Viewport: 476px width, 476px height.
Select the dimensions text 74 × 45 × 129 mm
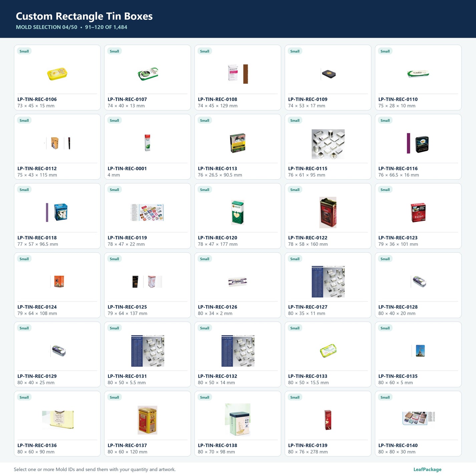coord(218,106)
